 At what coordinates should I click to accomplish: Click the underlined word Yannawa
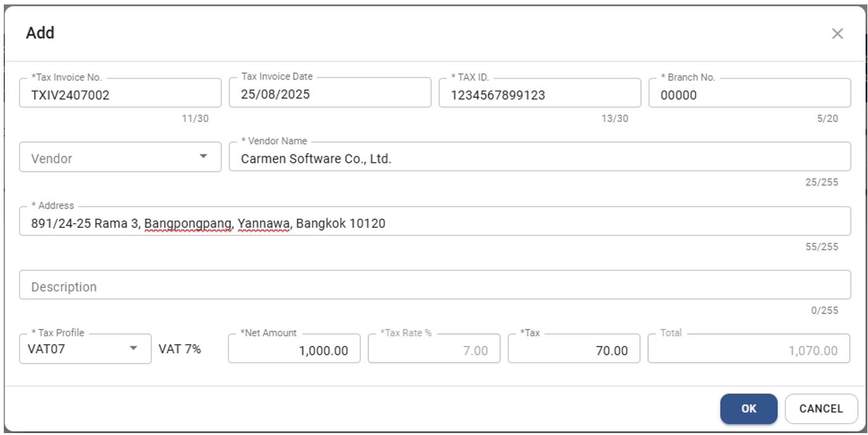(264, 223)
